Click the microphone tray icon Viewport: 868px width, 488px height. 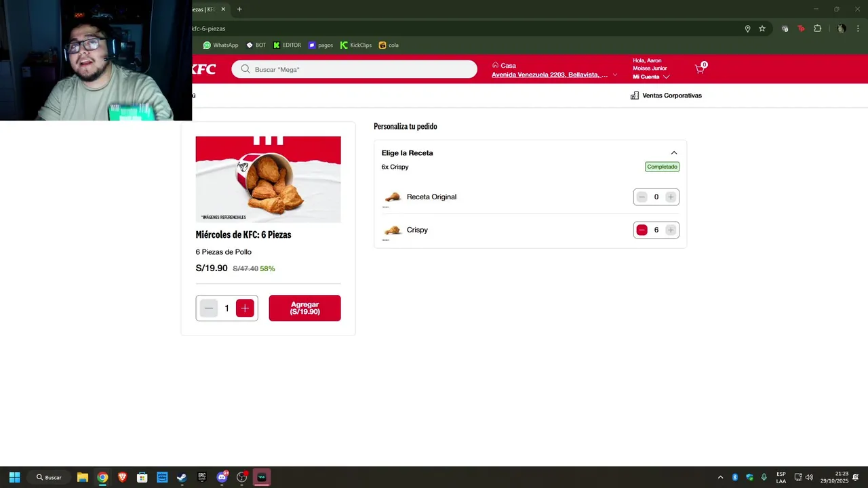coord(764,477)
